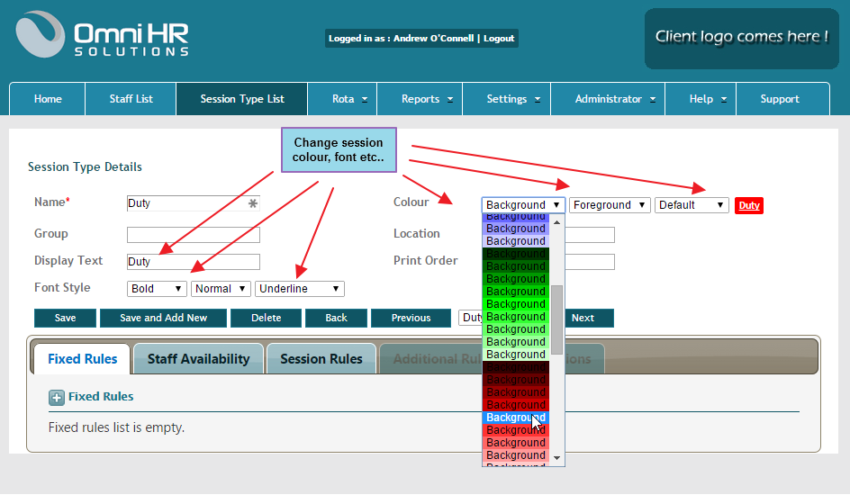Click the red Duty preview label
The height and width of the screenshot is (504, 850).
tap(748, 205)
